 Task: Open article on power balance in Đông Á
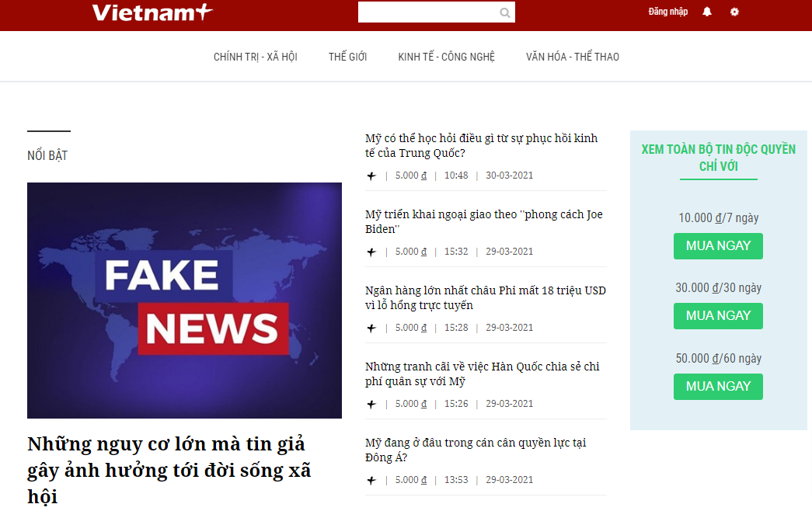pos(476,450)
